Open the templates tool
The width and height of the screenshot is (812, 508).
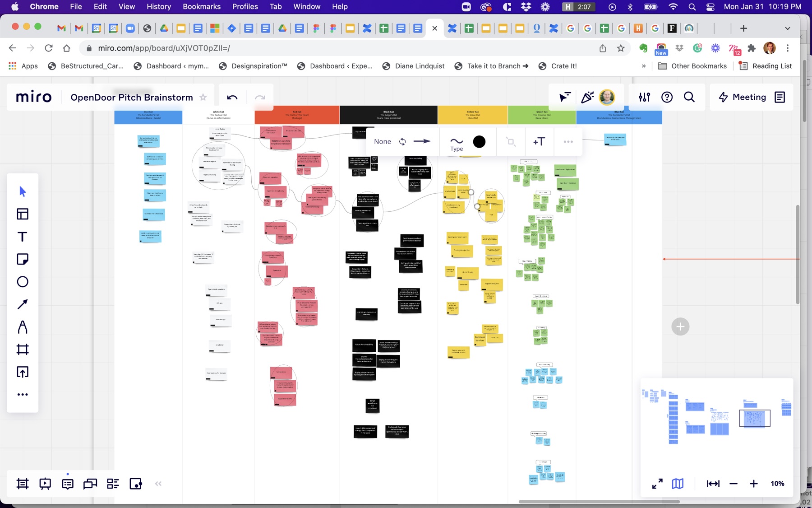coord(22,214)
